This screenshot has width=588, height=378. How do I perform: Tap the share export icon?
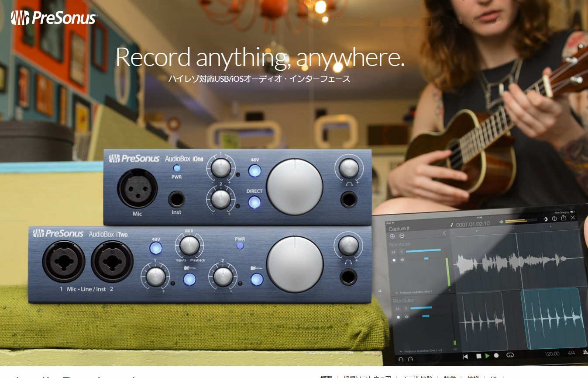564,217
